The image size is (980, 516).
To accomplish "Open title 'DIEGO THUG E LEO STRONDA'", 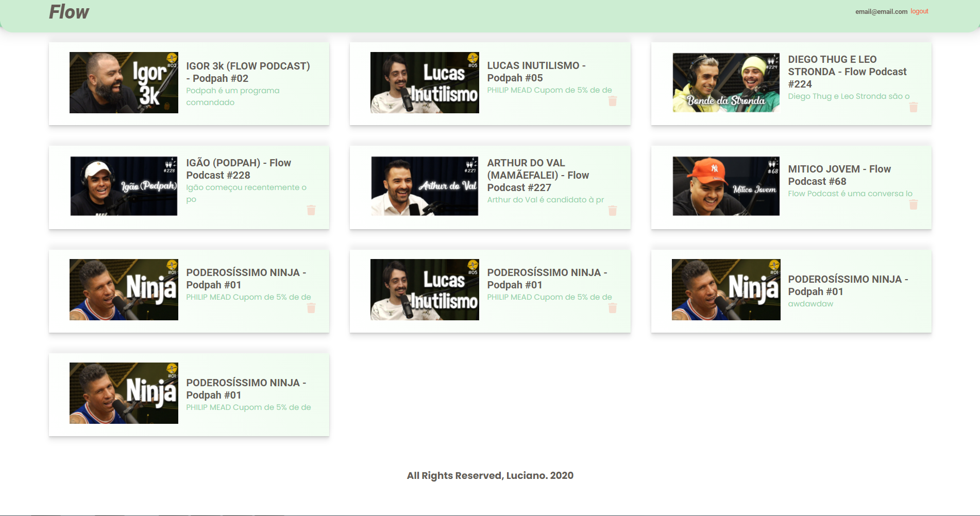I will pyautogui.click(x=847, y=72).
